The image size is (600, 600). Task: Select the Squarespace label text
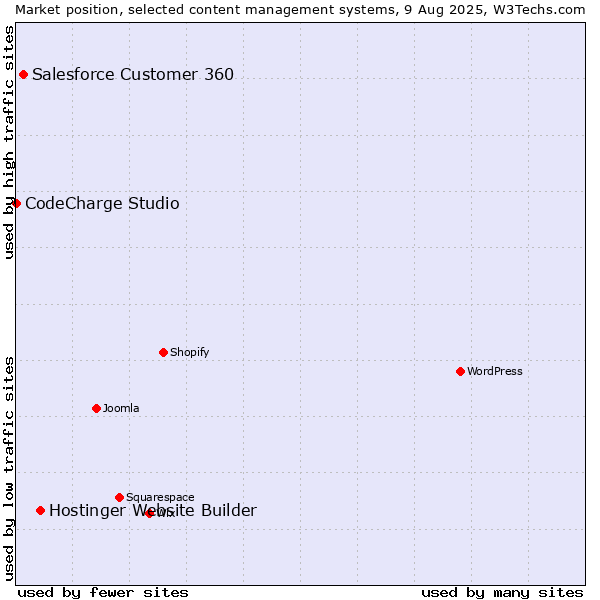[160, 497]
